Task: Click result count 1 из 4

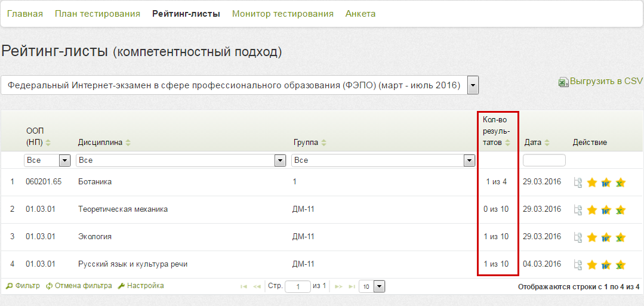Action: 496,182
